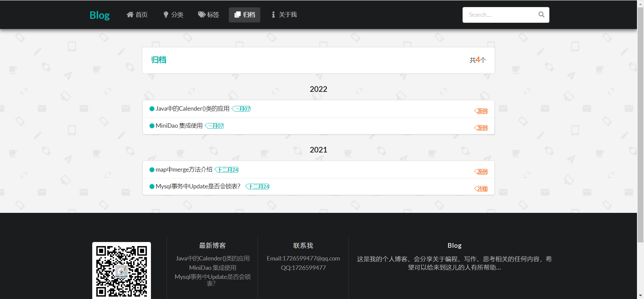Click the 联系我 footer heading

coord(303,246)
